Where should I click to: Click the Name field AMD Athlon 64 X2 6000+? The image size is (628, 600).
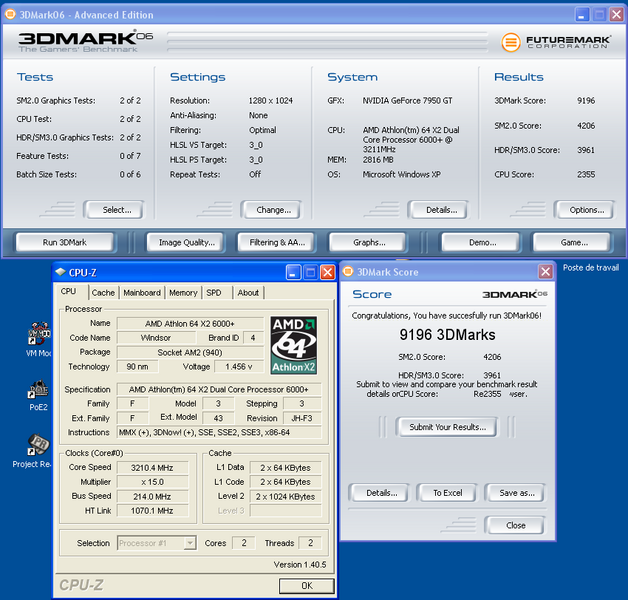pos(190,323)
